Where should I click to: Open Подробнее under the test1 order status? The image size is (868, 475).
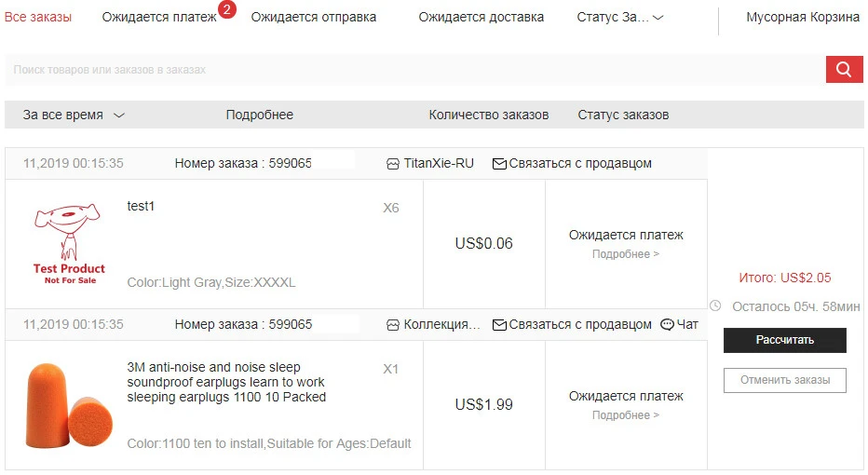tap(626, 254)
